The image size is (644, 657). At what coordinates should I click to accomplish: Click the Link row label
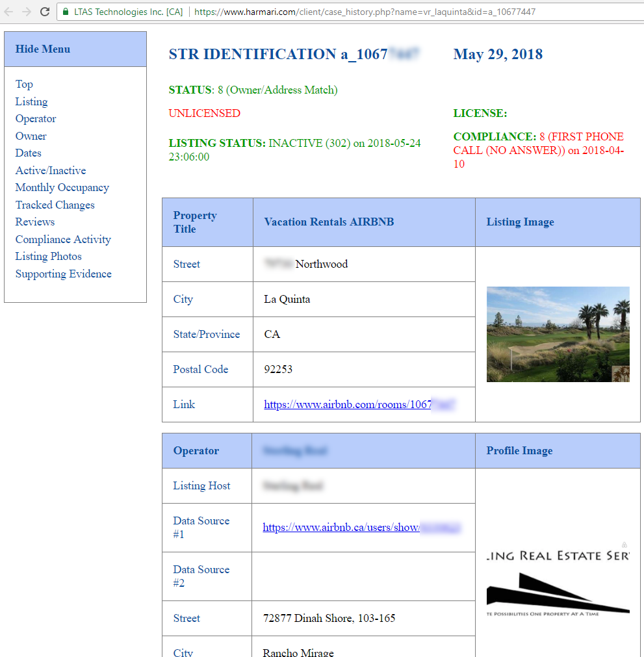[x=184, y=404]
